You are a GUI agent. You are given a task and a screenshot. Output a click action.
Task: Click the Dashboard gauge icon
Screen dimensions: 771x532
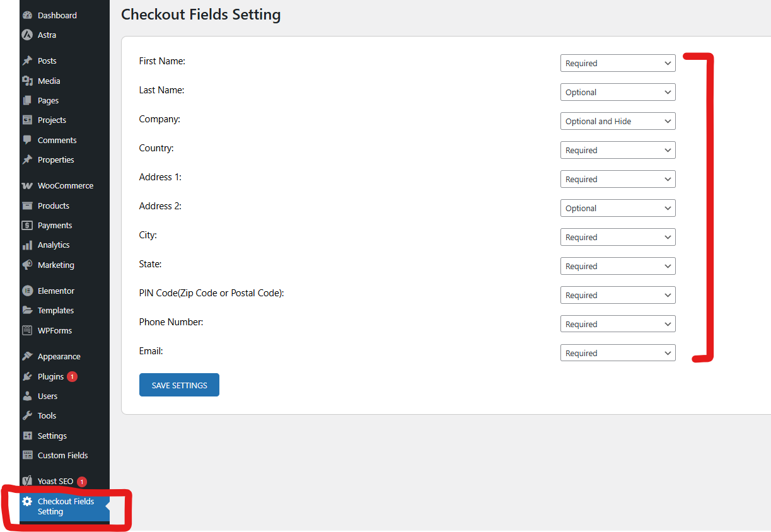pyautogui.click(x=27, y=15)
